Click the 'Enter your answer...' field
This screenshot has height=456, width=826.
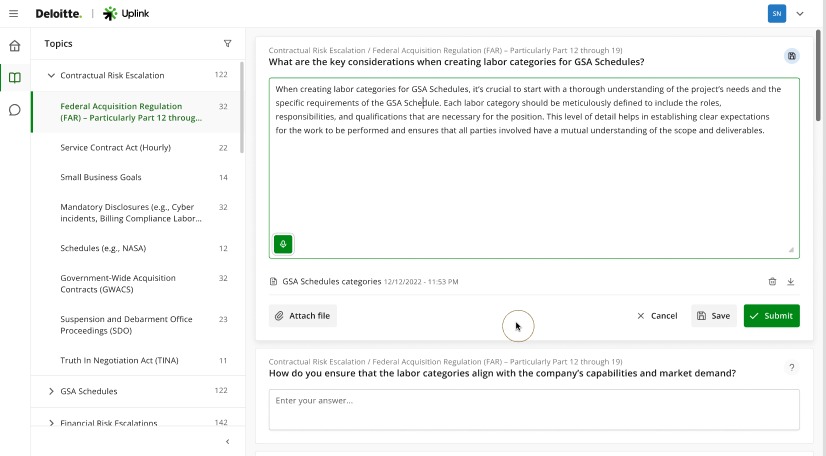(x=534, y=410)
